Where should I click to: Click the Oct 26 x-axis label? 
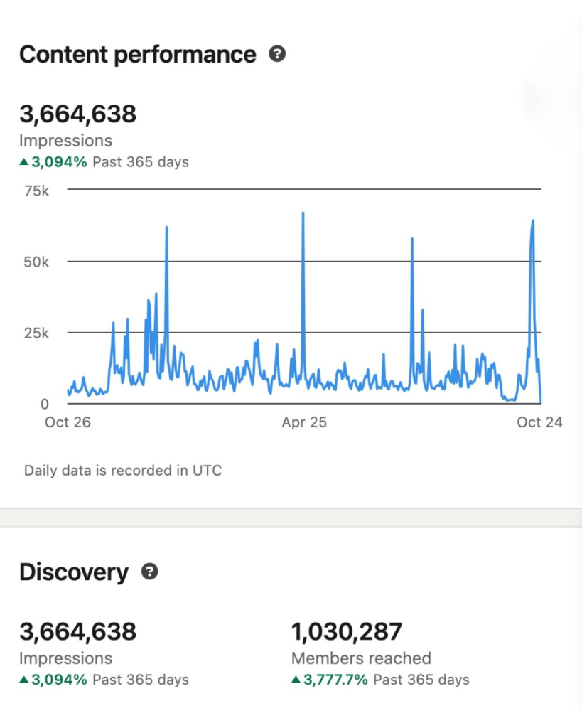[68, 422]
